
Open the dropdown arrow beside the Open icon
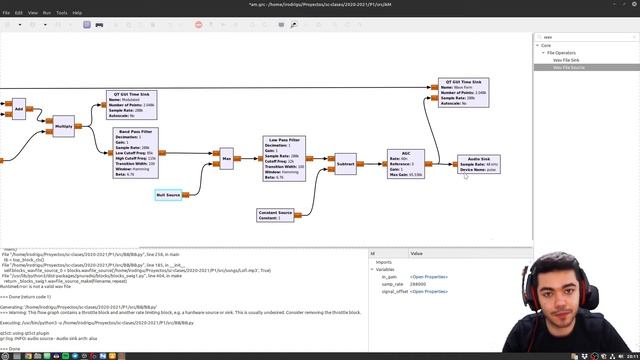pos(45,25)
